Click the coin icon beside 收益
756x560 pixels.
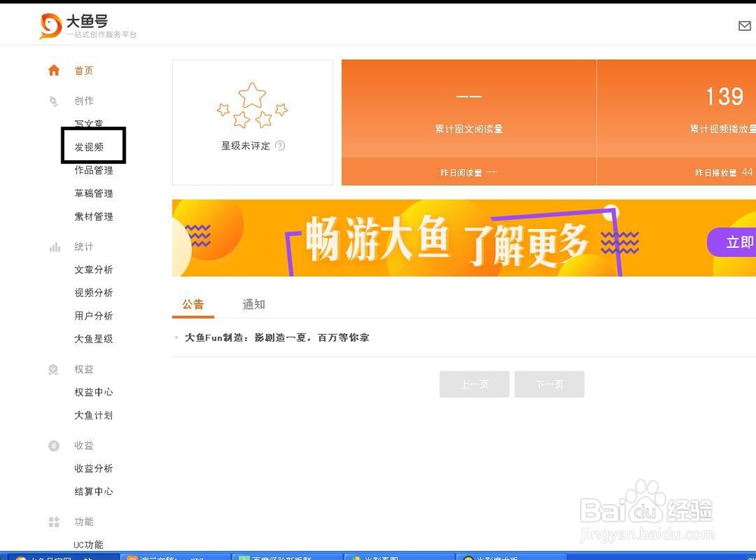(54, 446)
